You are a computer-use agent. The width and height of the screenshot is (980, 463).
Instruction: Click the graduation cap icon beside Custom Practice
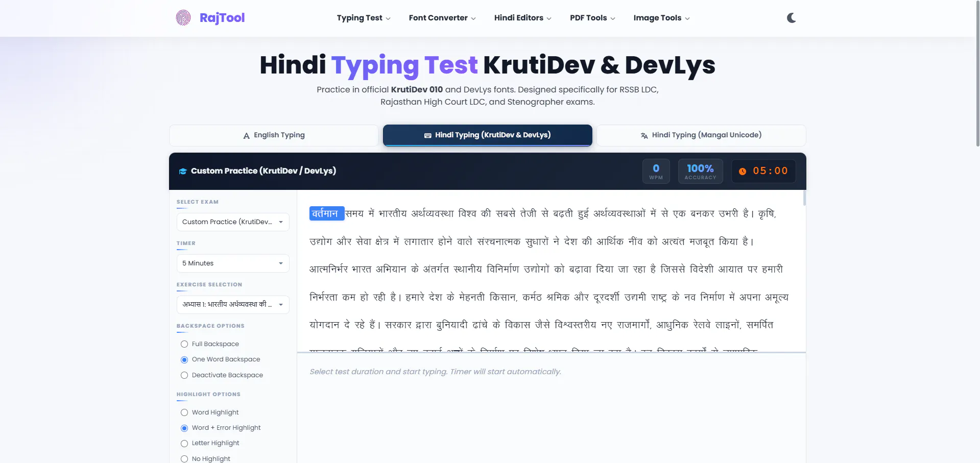(183, 171)
